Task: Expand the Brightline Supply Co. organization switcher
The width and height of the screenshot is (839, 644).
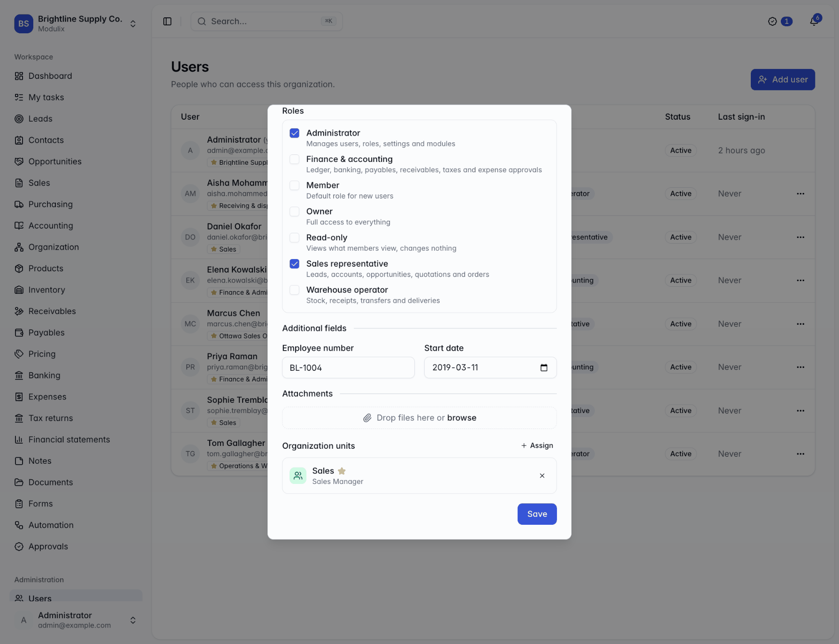Action: (133, 24)
